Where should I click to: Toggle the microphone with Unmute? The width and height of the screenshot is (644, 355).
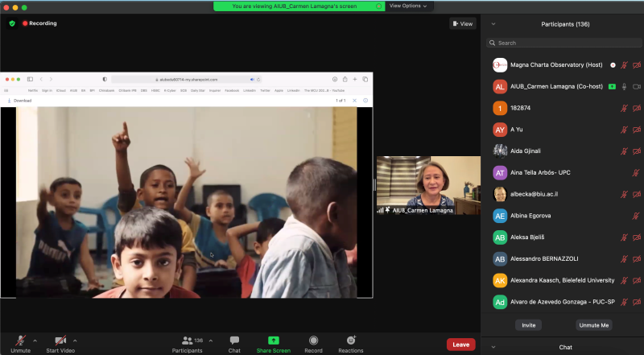tap(20, 341)
